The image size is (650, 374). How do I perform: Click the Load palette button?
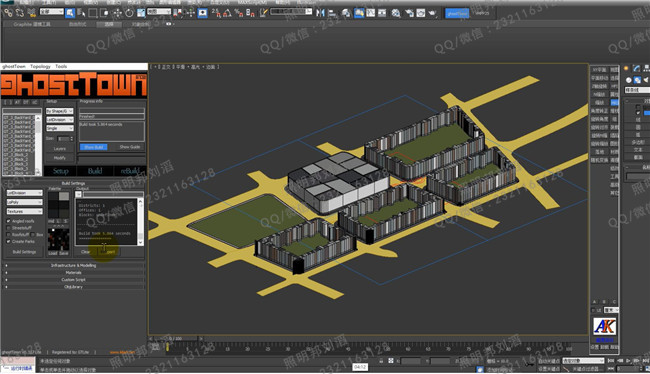coord(53,253)
